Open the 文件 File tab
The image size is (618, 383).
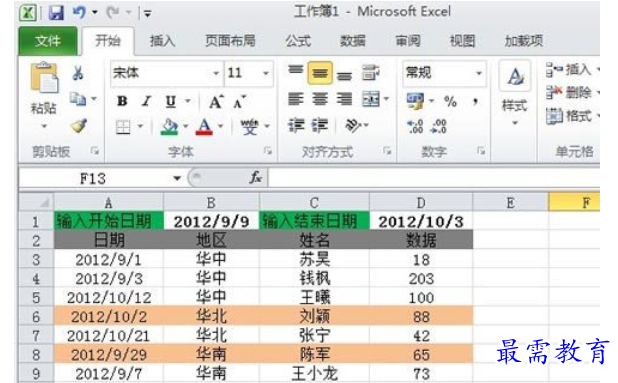click(x=48, y=41)
